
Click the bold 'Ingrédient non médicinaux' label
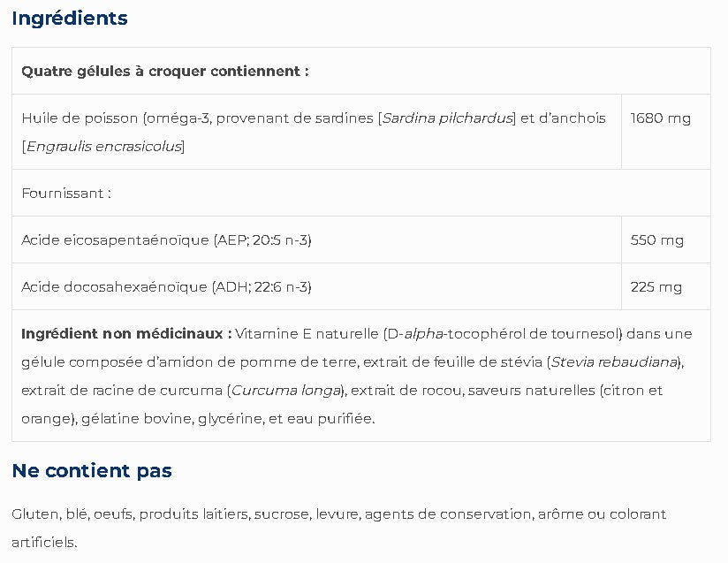[x=126, y=334]
